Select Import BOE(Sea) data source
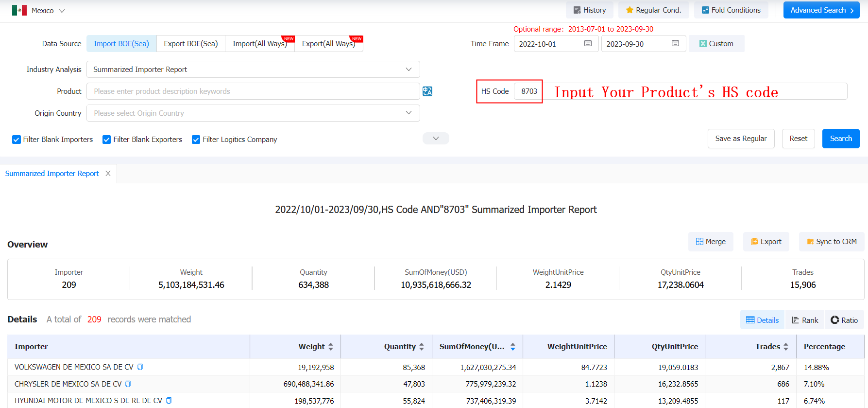868x408 pixels. pyautogui.click(x=121, y=44)
